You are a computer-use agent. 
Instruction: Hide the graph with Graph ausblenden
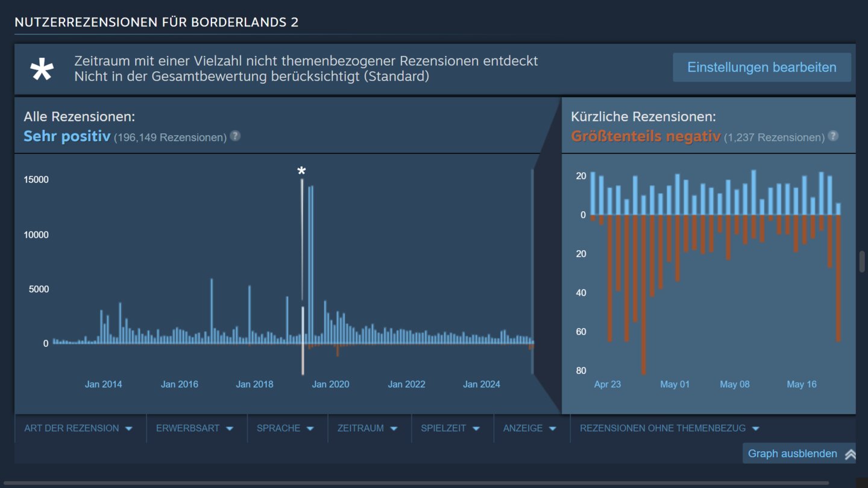[x=792, y=454]
